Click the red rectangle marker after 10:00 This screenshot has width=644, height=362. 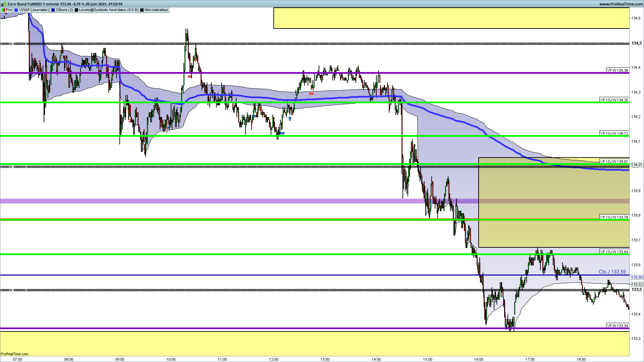point(190,76)
